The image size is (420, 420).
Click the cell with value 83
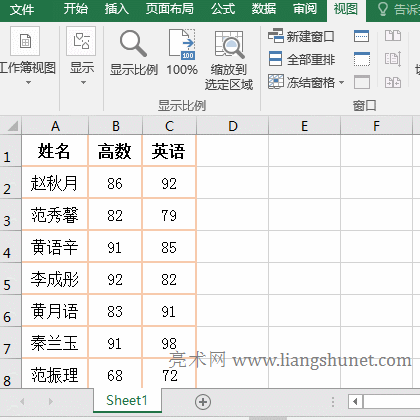115,311
